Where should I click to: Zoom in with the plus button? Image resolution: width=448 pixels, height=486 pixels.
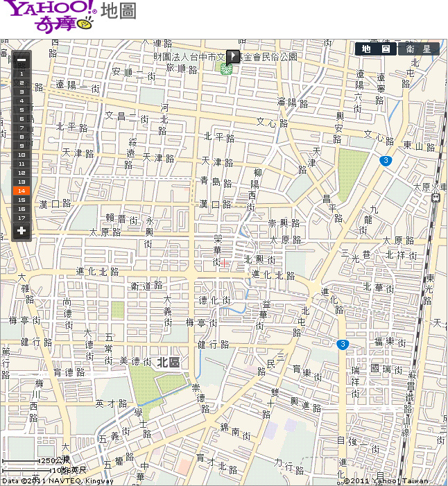pos(21,231)
